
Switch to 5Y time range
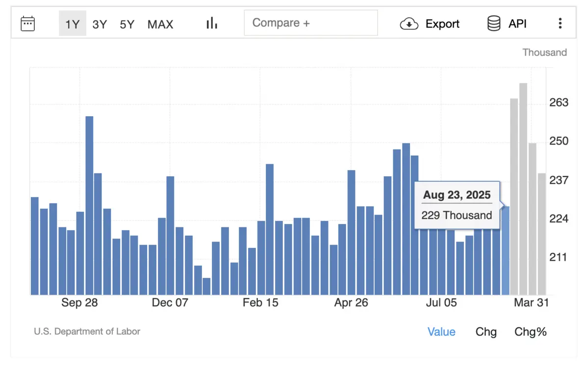[x=127, y=24]
